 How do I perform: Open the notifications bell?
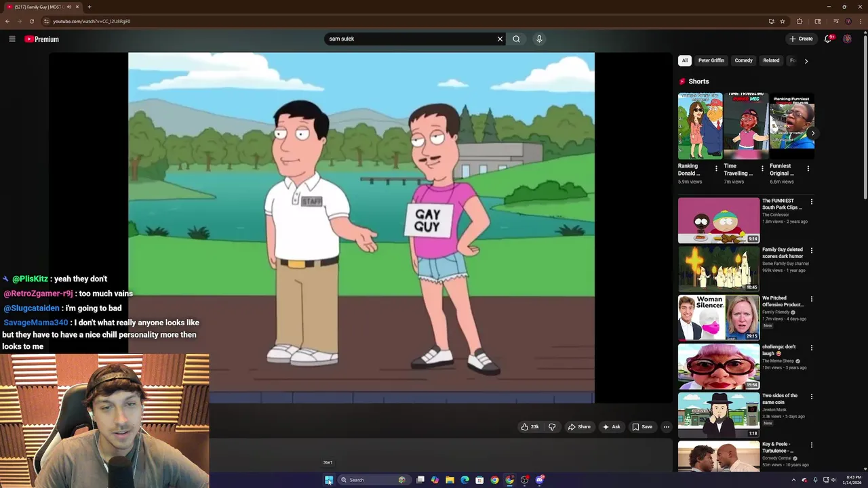(828, 39)
